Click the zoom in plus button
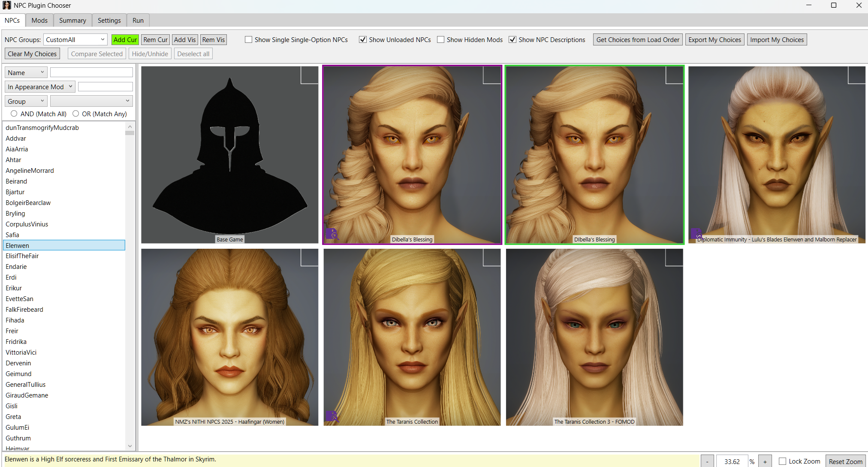Image resolution: width=868 pixels, height=467 pixels. 765,461
